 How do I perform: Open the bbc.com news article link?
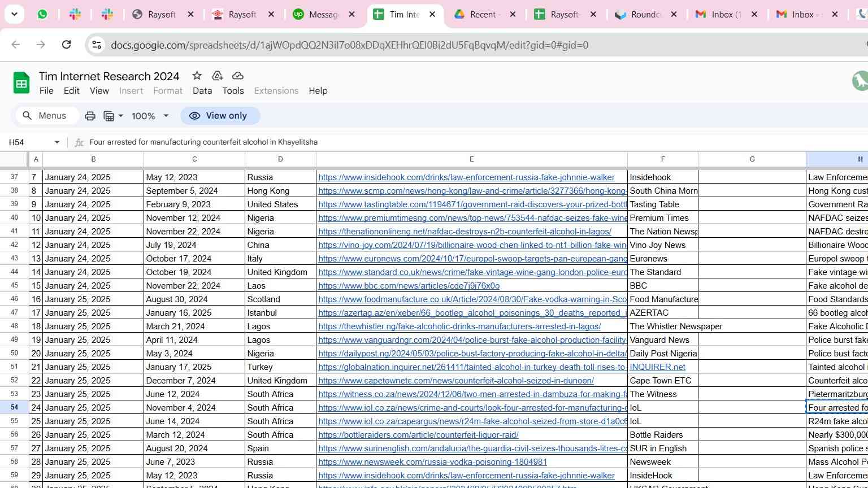(x=409, y=286)
